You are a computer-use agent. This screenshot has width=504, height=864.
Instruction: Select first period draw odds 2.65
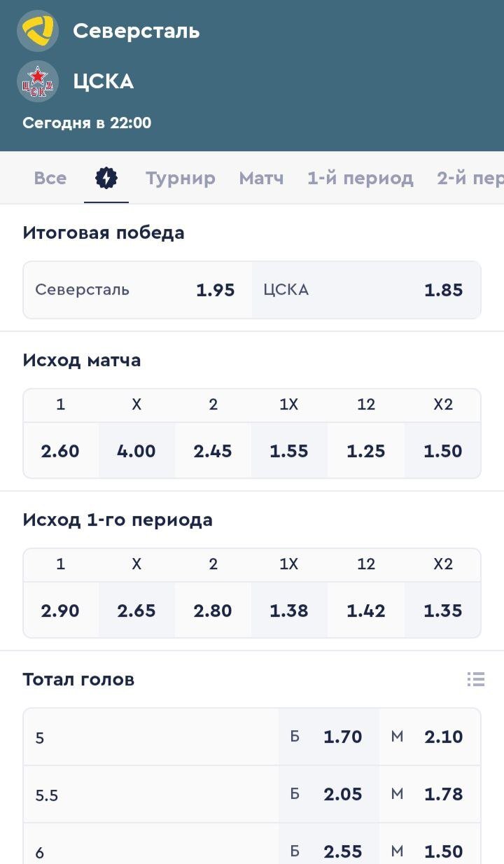[x=136, y=611]
